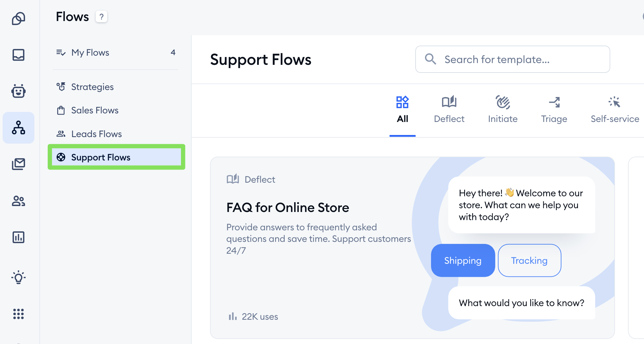Open the email tickets sidebar icon
This screenshot has width=644, height=344.
(x=18, y=164)
